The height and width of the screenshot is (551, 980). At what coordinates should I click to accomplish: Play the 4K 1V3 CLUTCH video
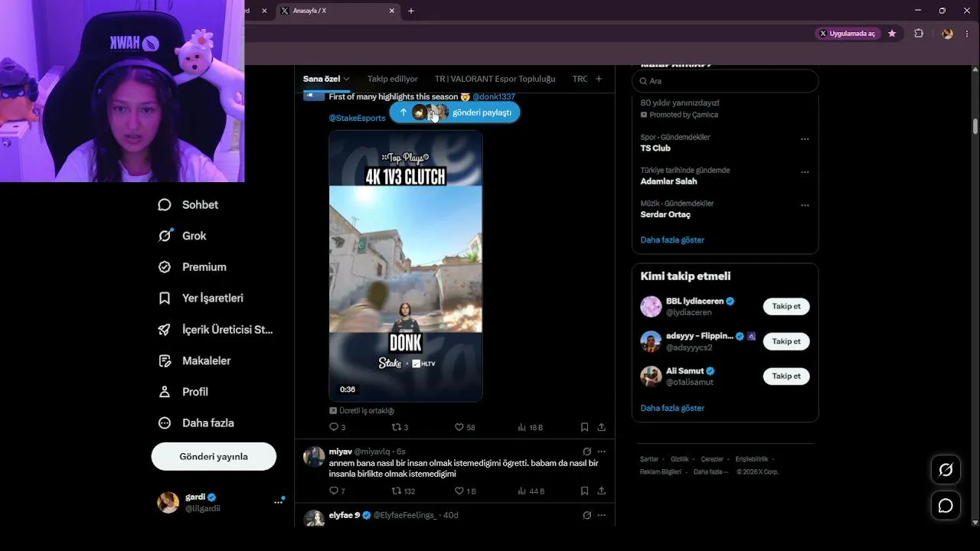[406, 266]
